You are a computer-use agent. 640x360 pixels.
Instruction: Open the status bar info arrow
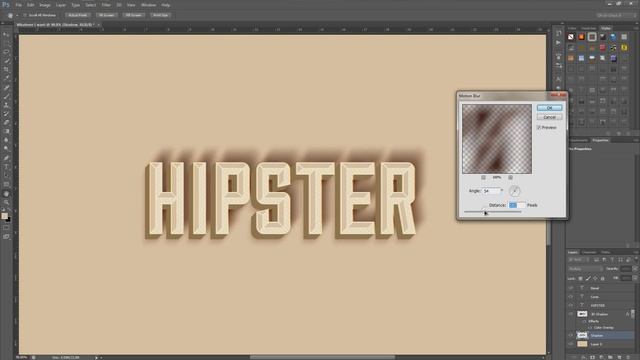coord(97,358)
